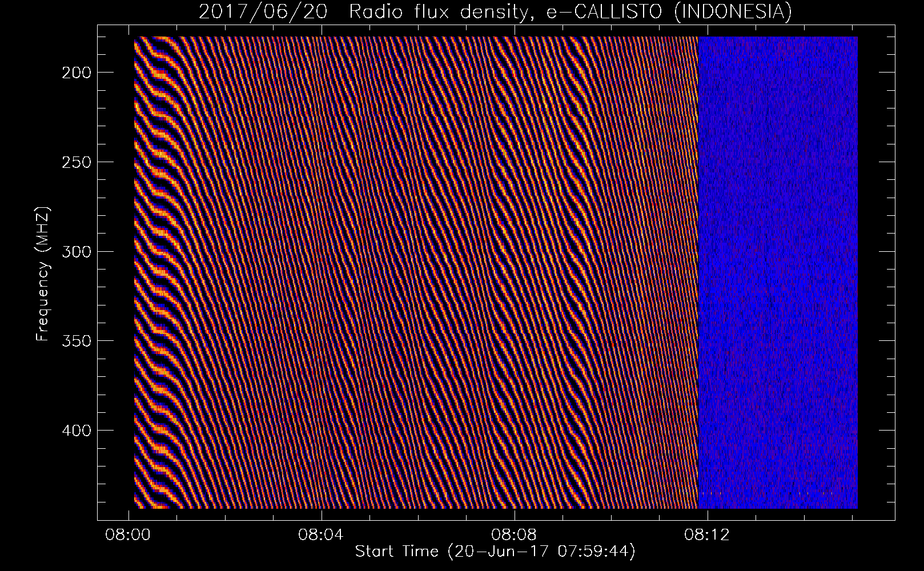Screen dimensions: 924x571
Task: Click the 08:04 time tick label
Action: tap(321, 534)
